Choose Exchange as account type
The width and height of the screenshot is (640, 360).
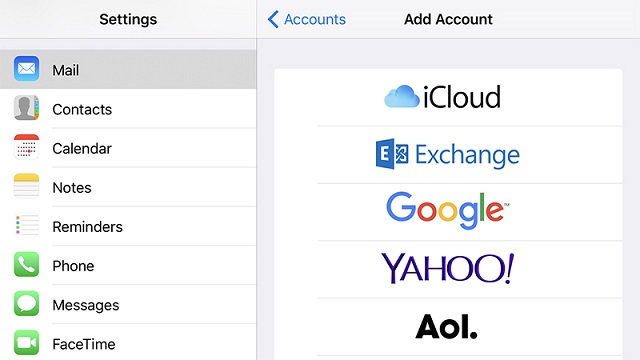[x=448, y=155]
